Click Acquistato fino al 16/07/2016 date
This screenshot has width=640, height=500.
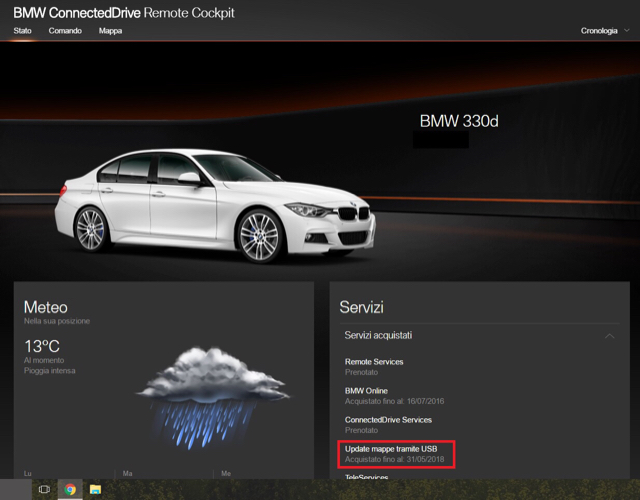pyautogui.click(x=394, y=401)
